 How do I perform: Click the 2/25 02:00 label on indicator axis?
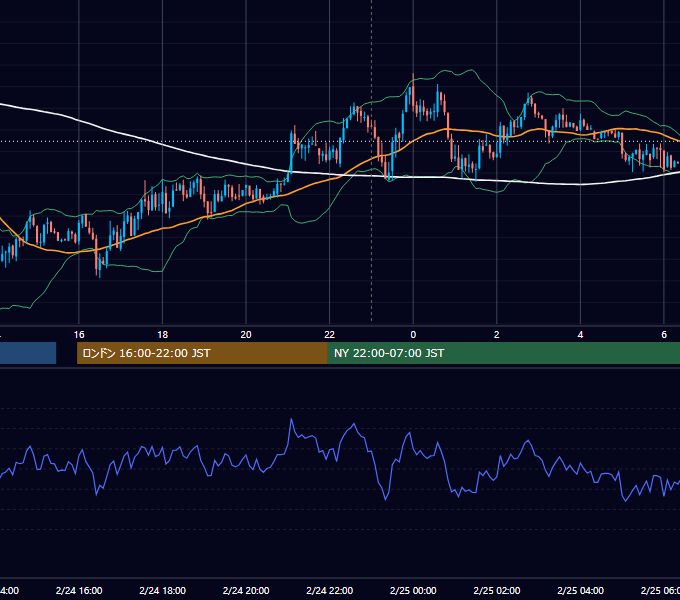click(497, 591)
